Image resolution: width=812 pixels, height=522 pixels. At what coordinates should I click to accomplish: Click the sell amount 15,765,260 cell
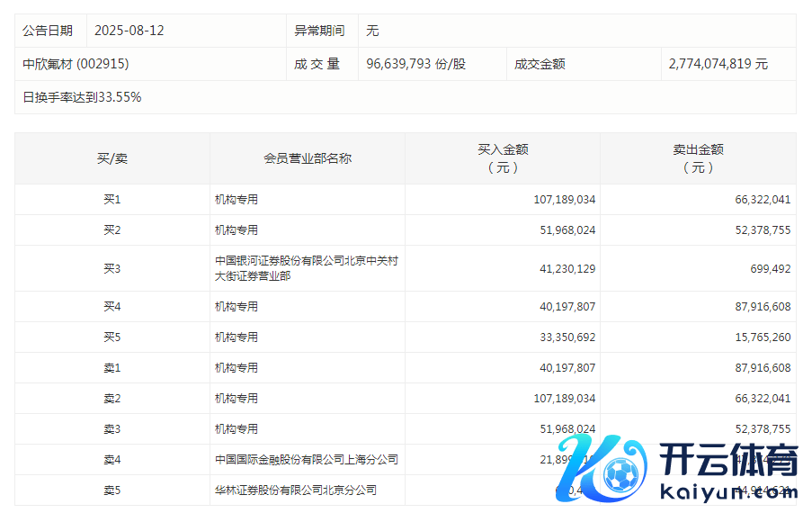(x=761, y=337)
